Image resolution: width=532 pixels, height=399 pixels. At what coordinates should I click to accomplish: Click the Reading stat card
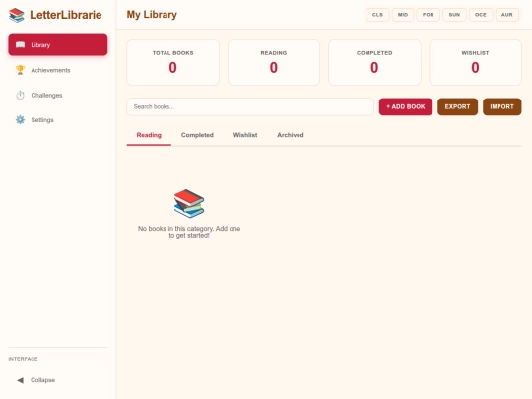[x=274, y=62]
